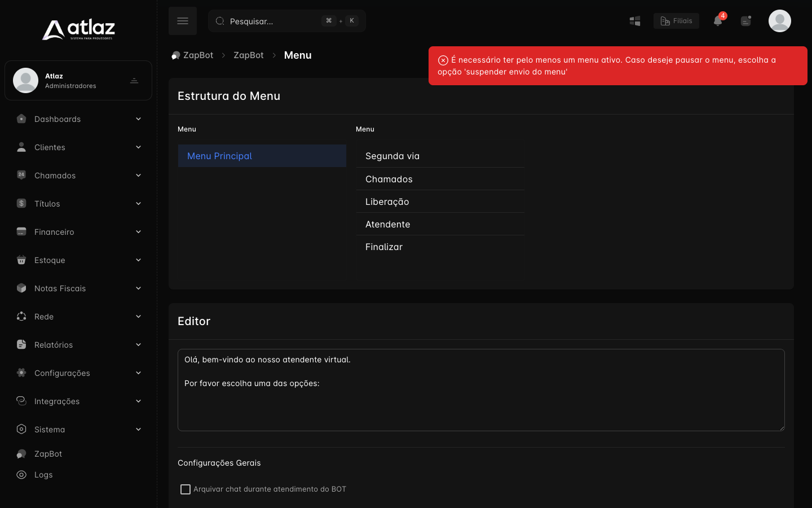Open the Atlaz Administradores profile switcher
The height and width of the screenshot is (508, 812).
coord(78,80)
